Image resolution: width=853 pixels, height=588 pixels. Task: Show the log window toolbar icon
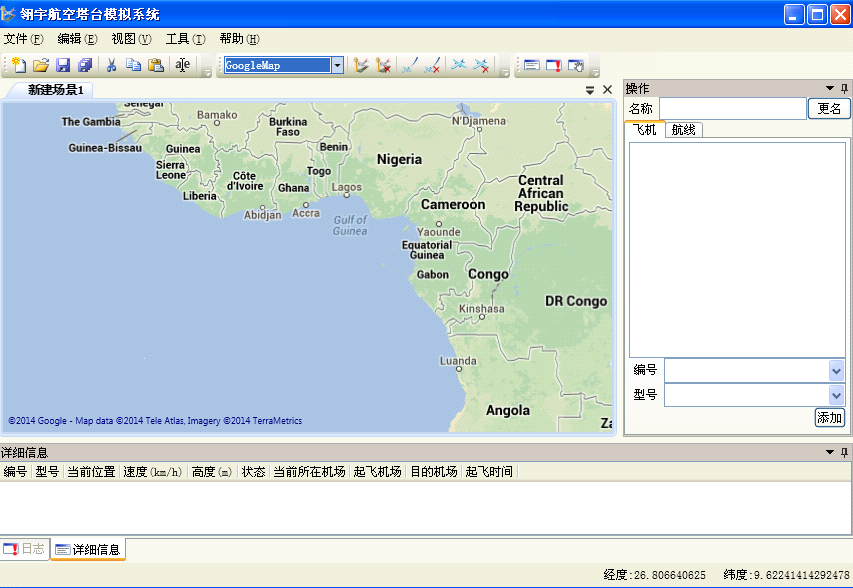point(554,65)
